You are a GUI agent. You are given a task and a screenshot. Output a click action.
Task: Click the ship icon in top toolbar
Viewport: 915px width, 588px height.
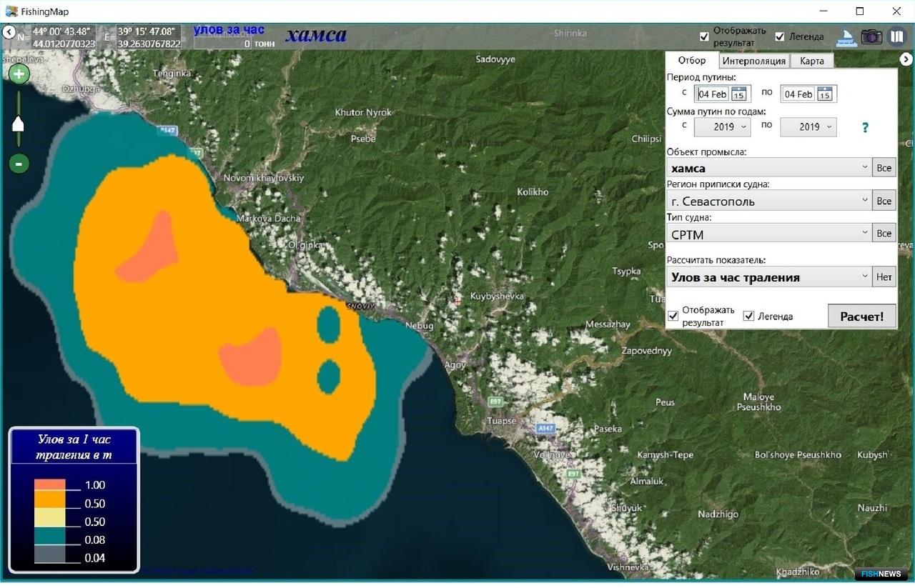click(847, 37)
